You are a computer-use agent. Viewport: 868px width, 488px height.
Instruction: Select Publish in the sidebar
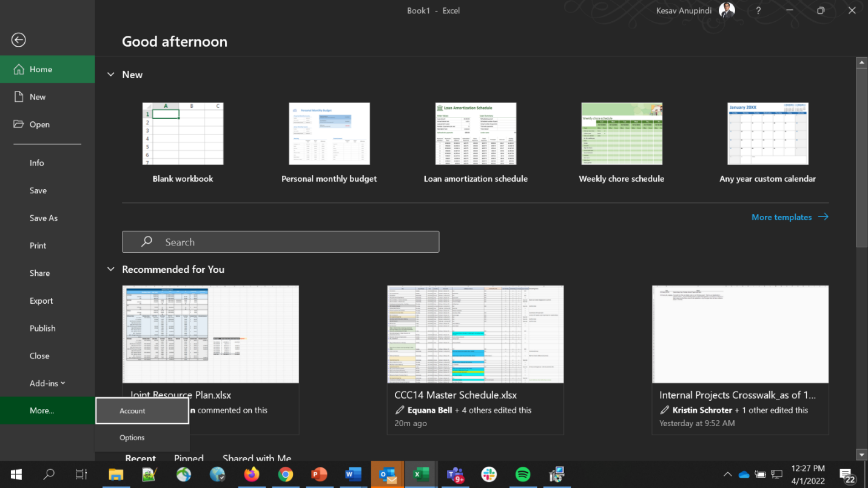pyautogui.click(x=47, y=329)
